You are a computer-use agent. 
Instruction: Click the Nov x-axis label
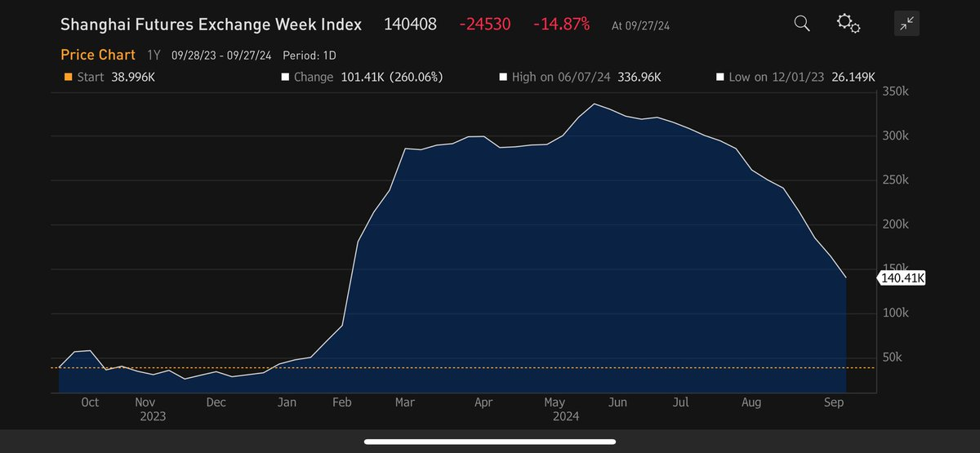click(145, 402)
